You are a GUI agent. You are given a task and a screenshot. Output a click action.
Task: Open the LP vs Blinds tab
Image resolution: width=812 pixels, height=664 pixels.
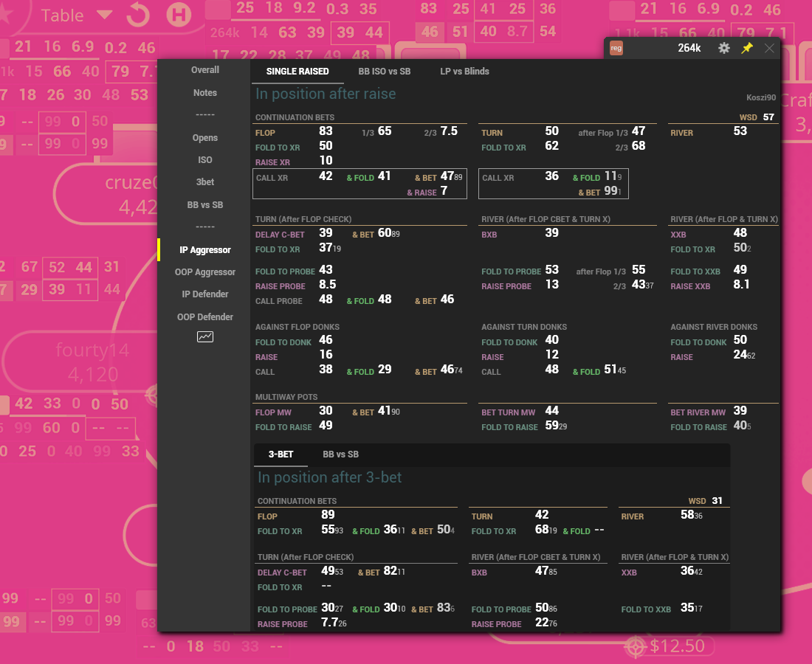pos(464,72)
